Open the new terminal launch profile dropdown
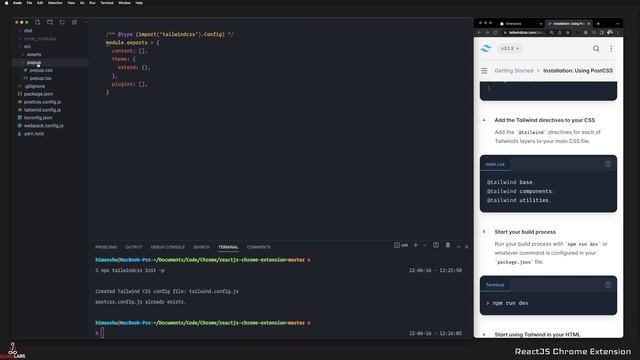This screenshot has width=640, height=360. click(x=424, y=245)
